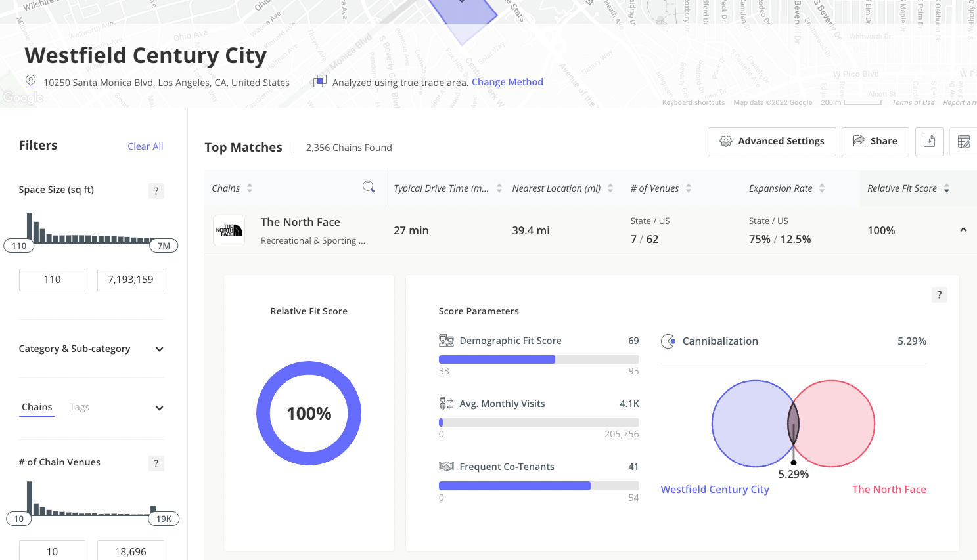
Task: Select the search magnifier in Chains column
Action: [369, 187]
